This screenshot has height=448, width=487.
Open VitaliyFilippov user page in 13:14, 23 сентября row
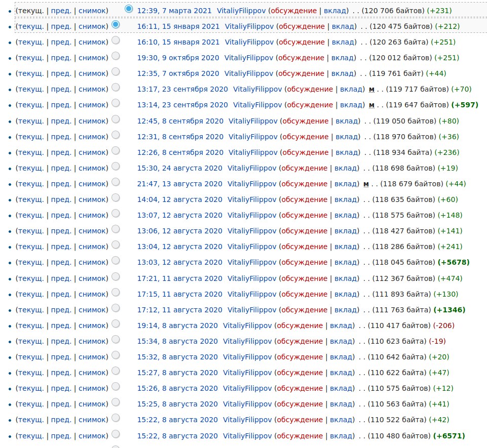(x=257, y=105)
